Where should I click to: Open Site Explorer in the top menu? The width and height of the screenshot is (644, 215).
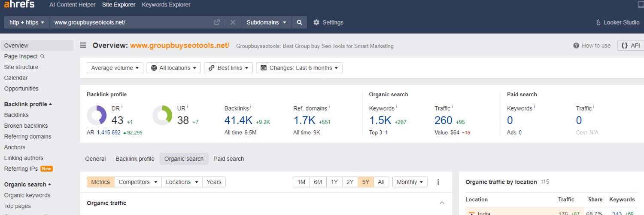118,5
